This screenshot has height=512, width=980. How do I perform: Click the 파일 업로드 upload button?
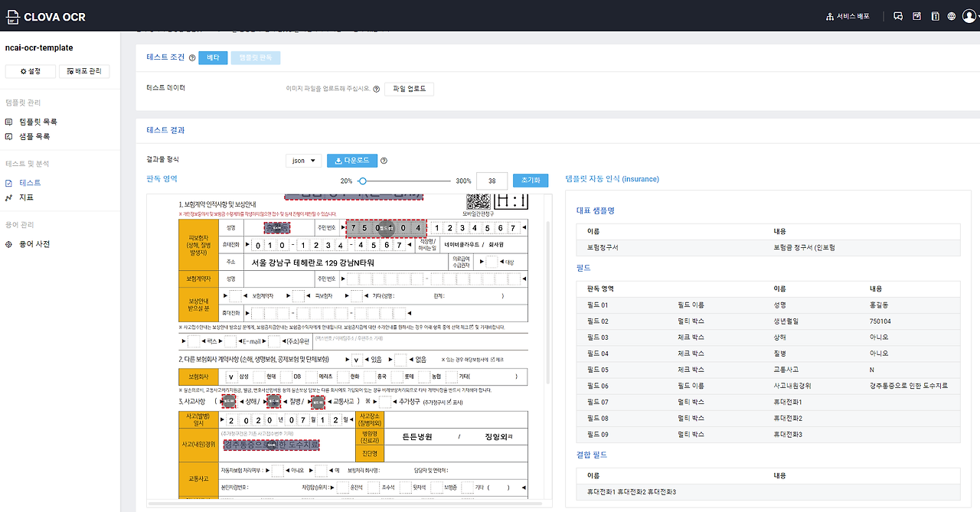409,88
